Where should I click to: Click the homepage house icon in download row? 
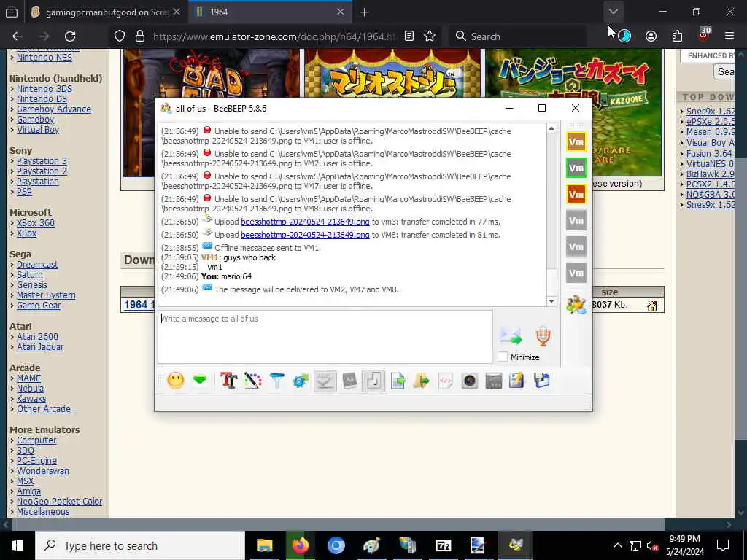click(x=652, y=306)
